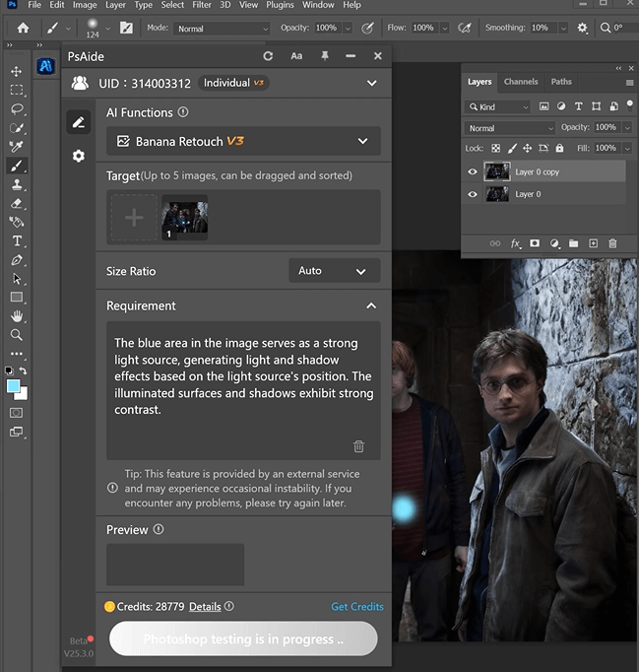Select the Brush tool in toolbar
Image resolution: width=639 pixels, height=672 pixels.
[17, 166]
